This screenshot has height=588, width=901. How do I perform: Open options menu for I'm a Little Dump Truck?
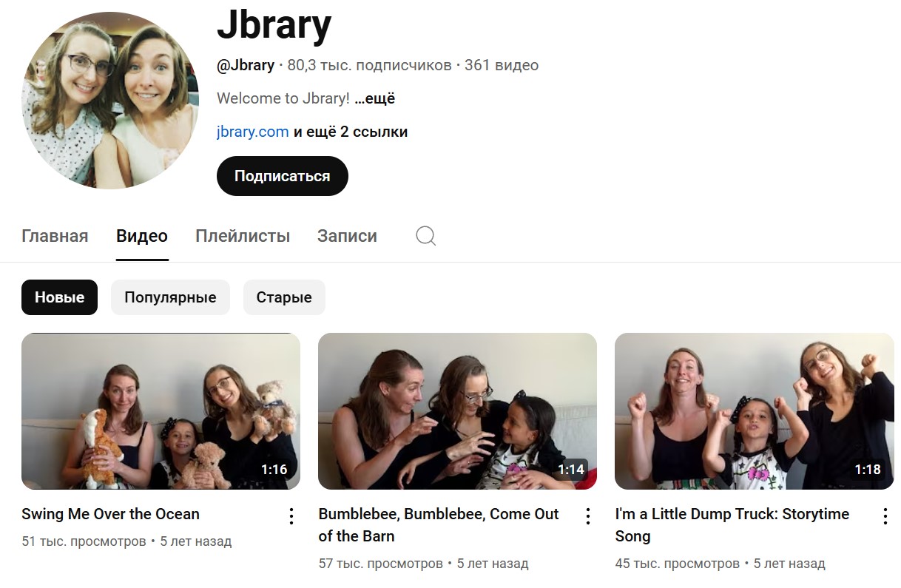point(885,516)
